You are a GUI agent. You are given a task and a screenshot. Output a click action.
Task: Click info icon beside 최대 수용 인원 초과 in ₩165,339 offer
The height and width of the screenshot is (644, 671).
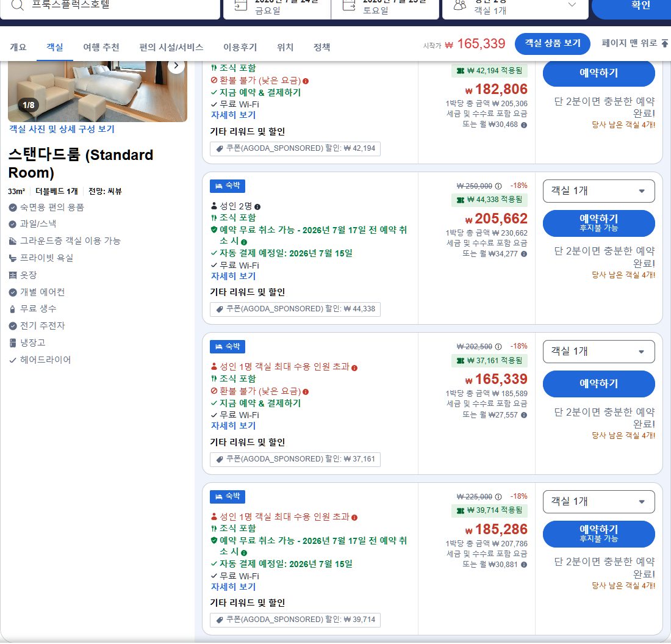click(354, 368)
